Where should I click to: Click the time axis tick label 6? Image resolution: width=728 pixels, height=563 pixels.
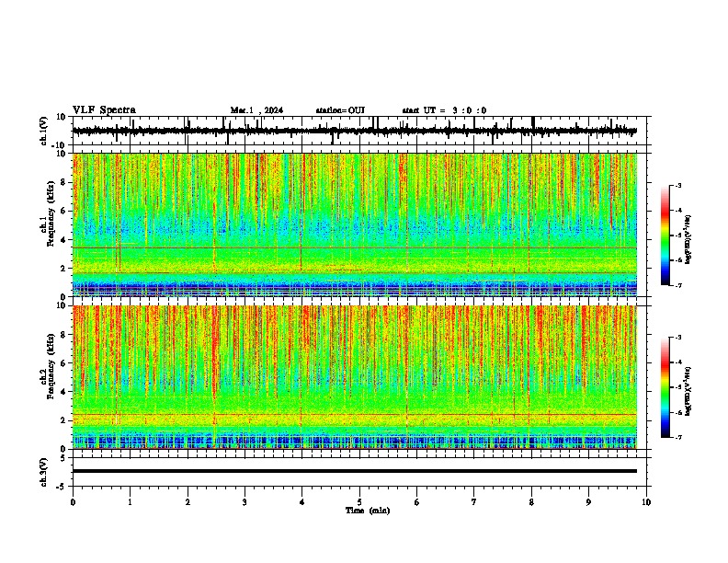pyautogui.click(x=417, y=502)
